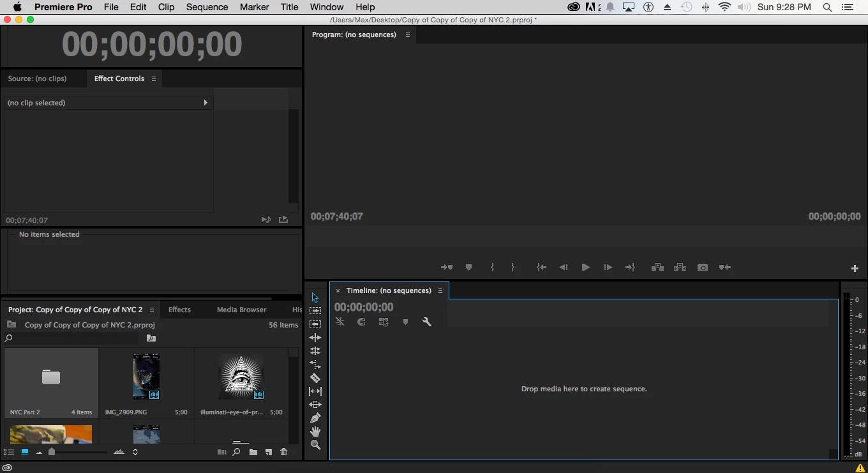Switch Project panel to Icon View
The height and width of the screenshot is (473, 868).
(25, 452)
